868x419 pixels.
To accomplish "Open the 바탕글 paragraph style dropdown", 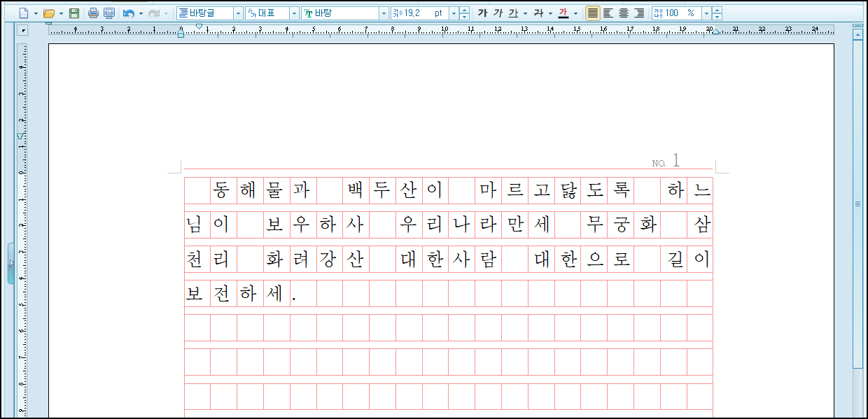I will coord(238,13).
